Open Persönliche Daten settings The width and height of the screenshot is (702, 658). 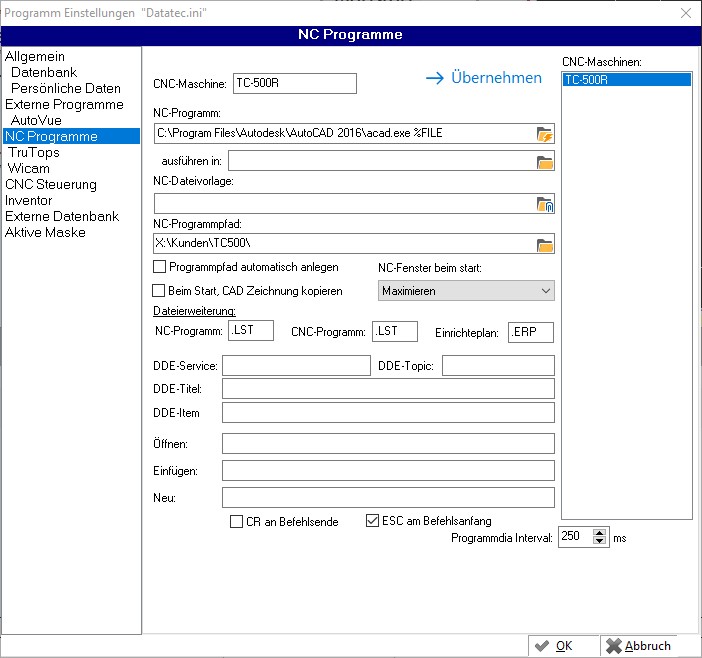66,88
